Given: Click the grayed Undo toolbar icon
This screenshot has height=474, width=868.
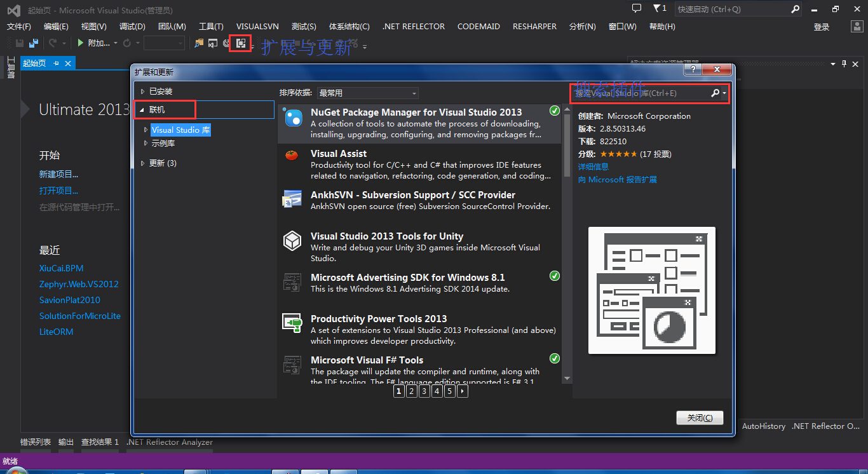Looking at the screenshot, I should 52,43.
